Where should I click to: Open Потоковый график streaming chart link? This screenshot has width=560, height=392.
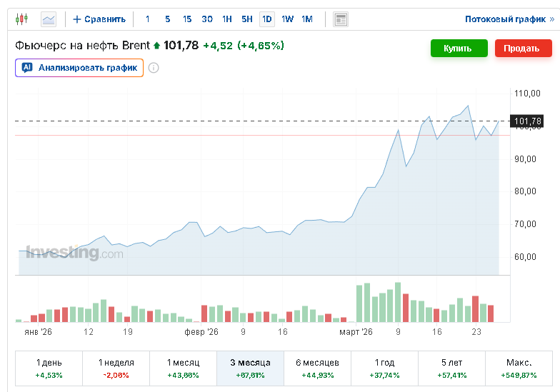[x=509, y=19]
